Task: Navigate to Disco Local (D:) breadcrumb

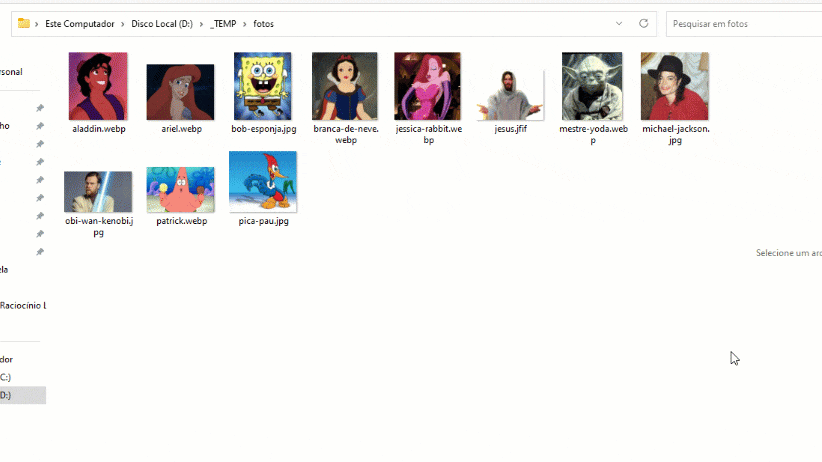Action: tap(162, 24)
